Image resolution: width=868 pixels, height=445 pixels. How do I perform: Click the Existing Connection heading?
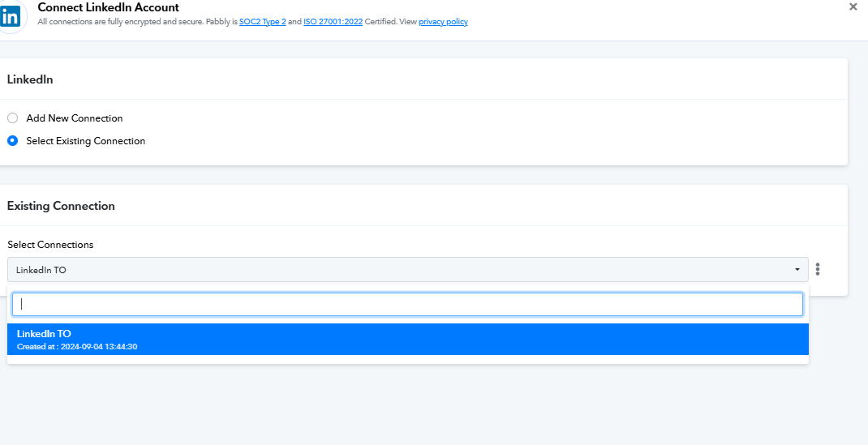point(61,206)
